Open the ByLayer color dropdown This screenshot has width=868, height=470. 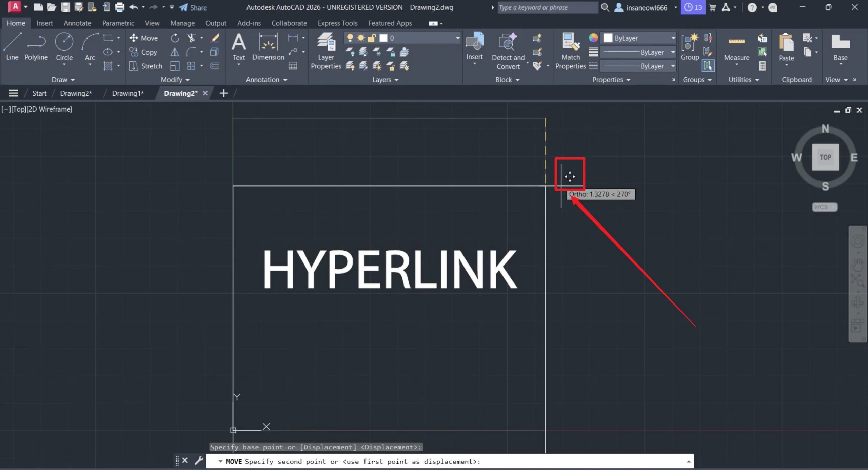pos(673,38)
